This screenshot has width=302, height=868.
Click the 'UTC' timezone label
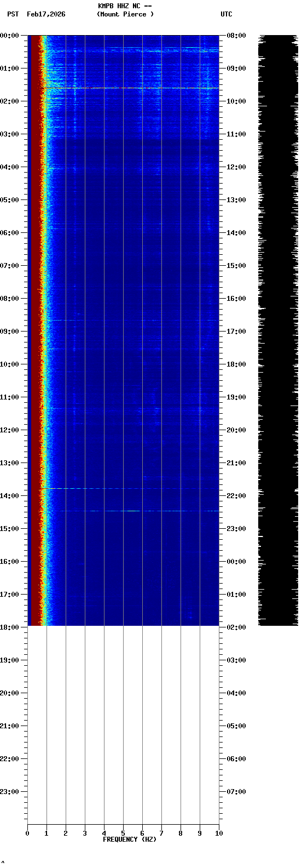click(x=226, y=14)
